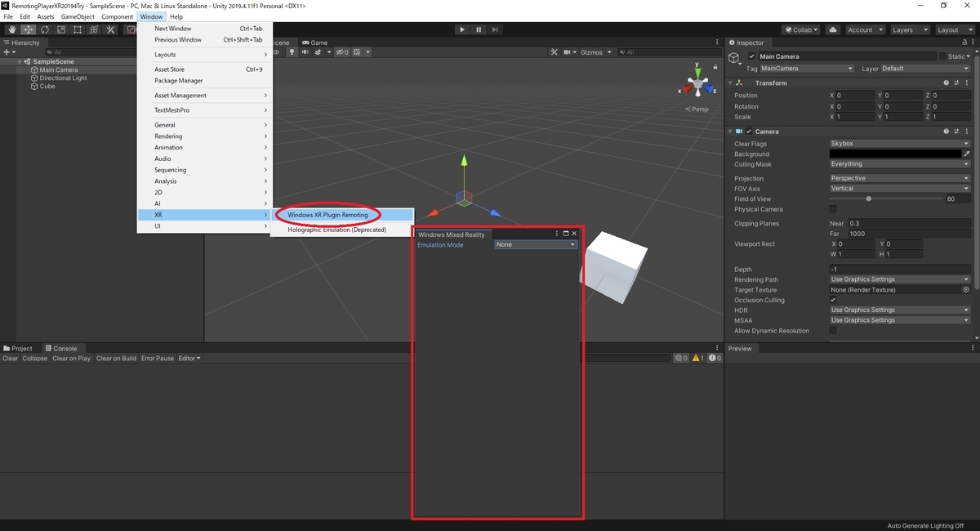This screenshot has height=531, width=980.
Task: Toggle hidden objects visibility counter icon
Action: (341, 52)
